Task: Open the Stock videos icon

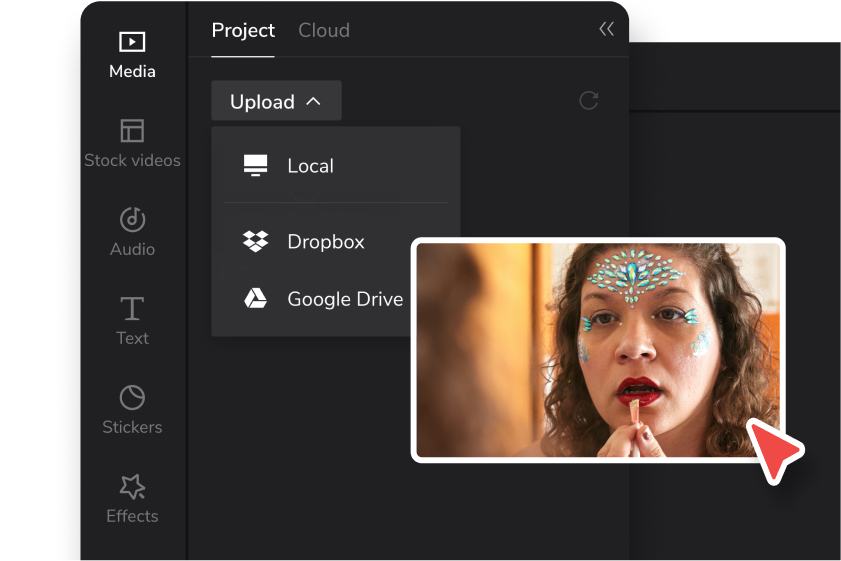Action: tap(132, 131)
